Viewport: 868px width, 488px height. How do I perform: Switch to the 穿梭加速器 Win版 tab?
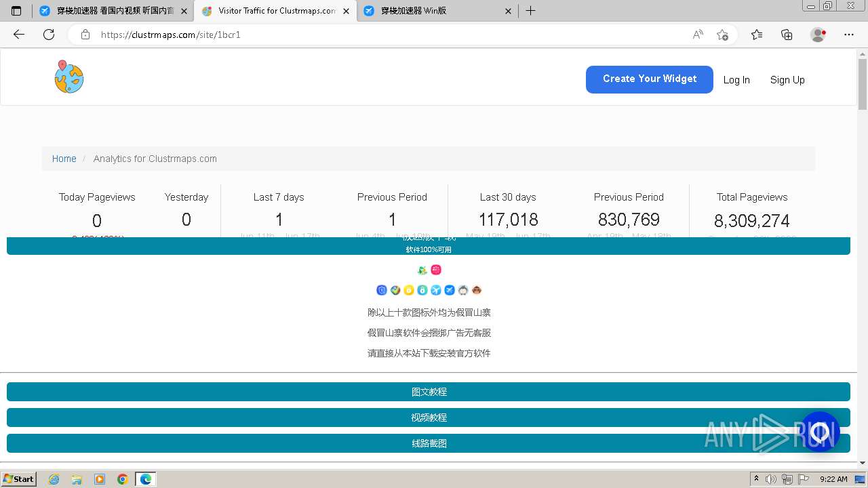click(436, 11)
